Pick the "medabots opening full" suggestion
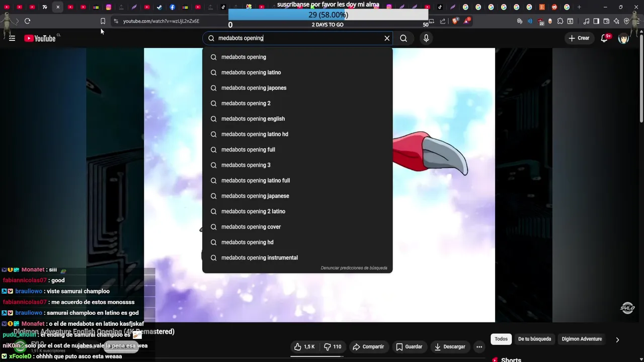The height and width of the screenshot is (362, 644). point(297,149)
